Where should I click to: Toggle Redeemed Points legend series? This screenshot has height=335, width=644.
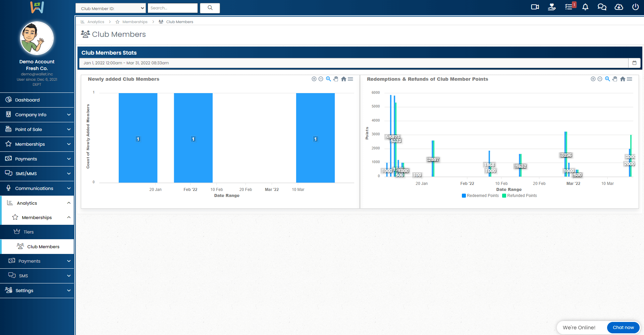(480, 196)
